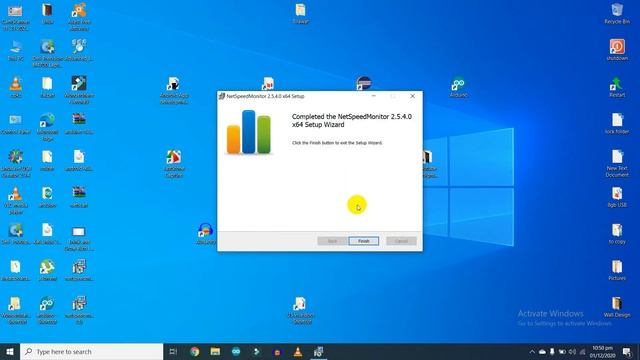Click the active installer icon in the taskbar
Screen dimensions: 640x360
pos(318,351)
